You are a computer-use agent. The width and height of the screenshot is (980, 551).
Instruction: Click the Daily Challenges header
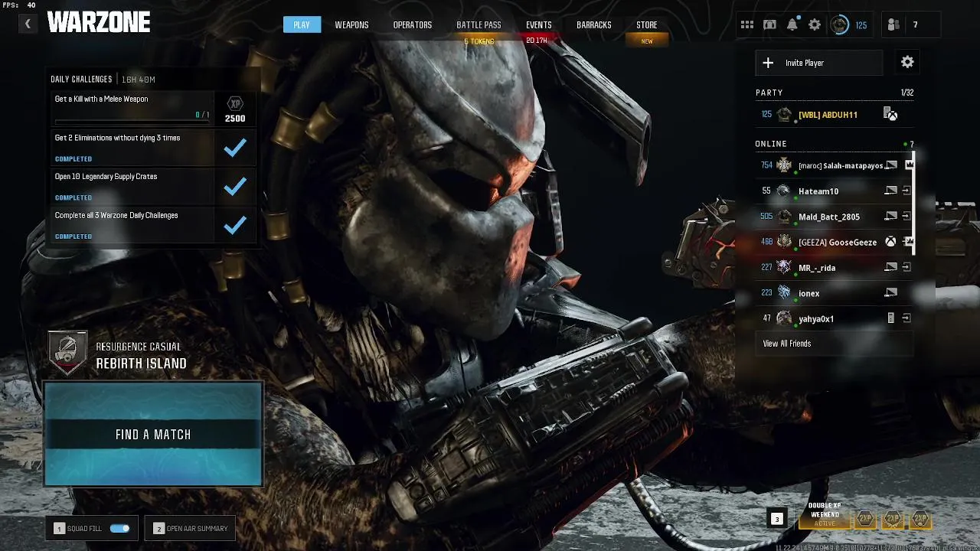pyautogui.click(x=81, y=80)
